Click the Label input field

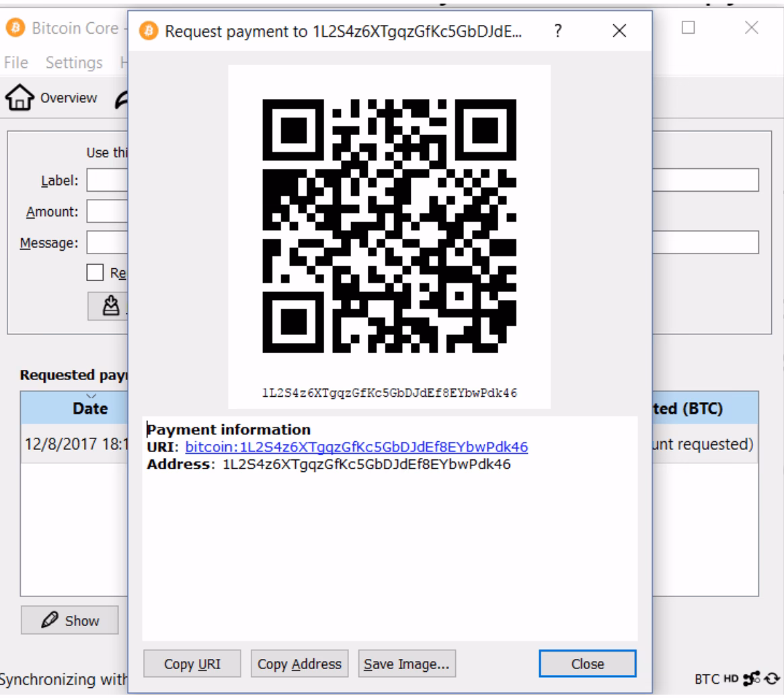[107, 180]
